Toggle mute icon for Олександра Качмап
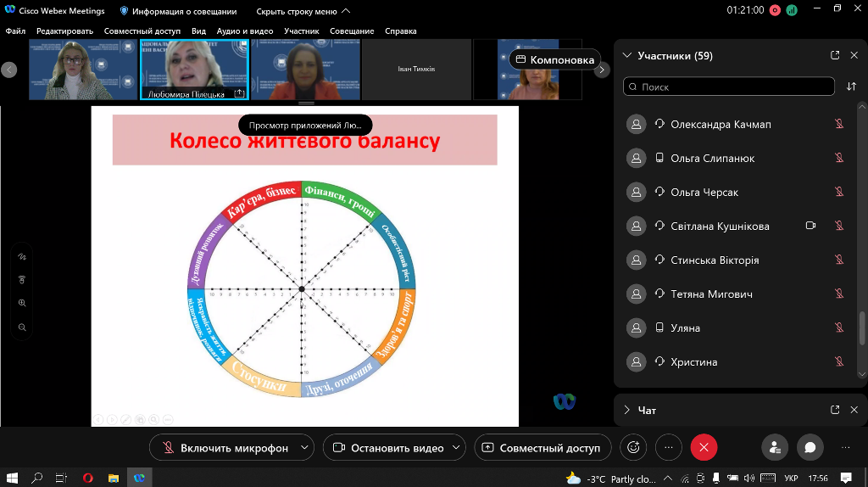 tap(839, 125)
